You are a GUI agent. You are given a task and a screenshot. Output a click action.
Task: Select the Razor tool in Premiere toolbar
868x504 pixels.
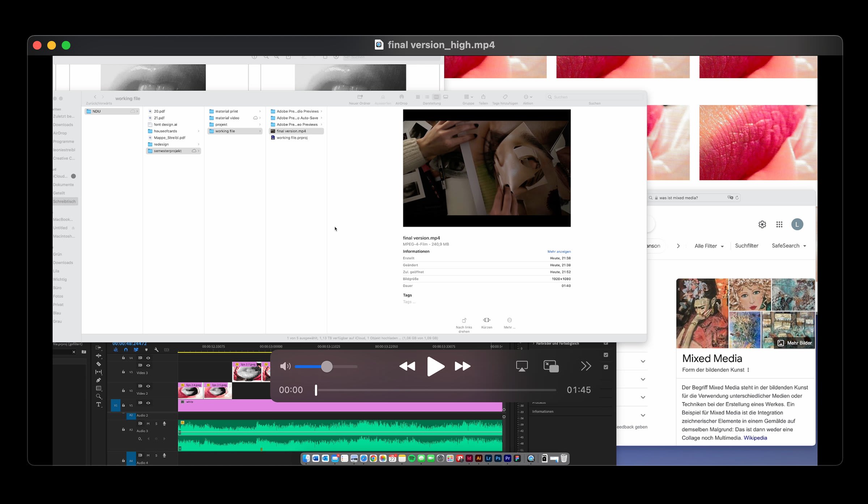point(98,364)
